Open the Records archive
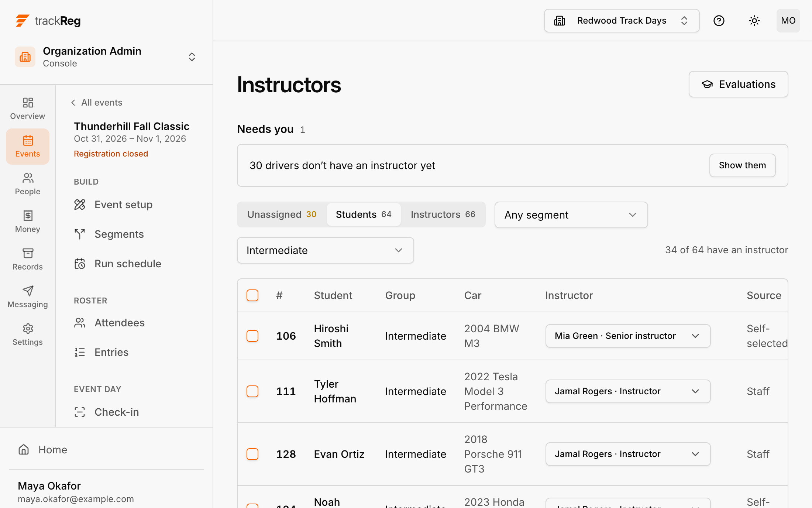This screenshot has height=508, width=812. click(x=28, y=259)
